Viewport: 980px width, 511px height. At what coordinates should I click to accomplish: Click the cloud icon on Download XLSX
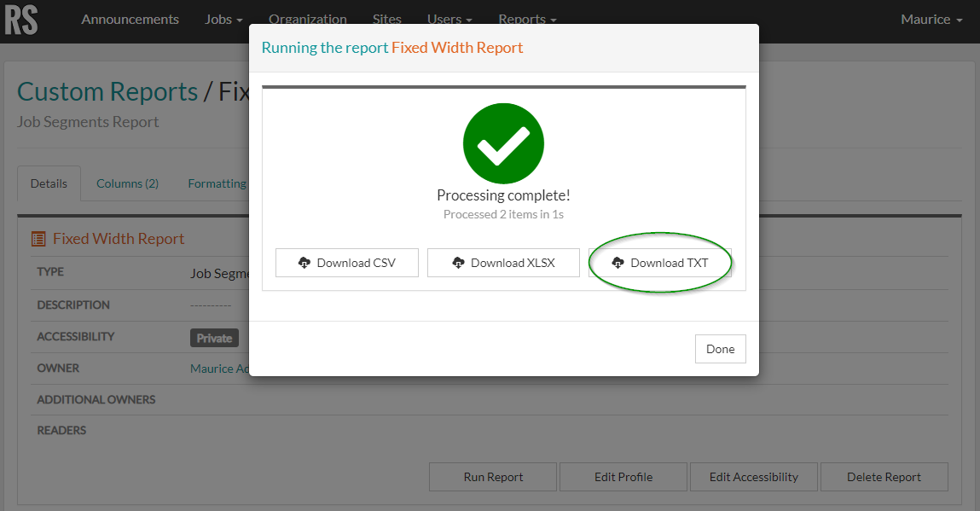pyautogui.click(x=456, y=263)
